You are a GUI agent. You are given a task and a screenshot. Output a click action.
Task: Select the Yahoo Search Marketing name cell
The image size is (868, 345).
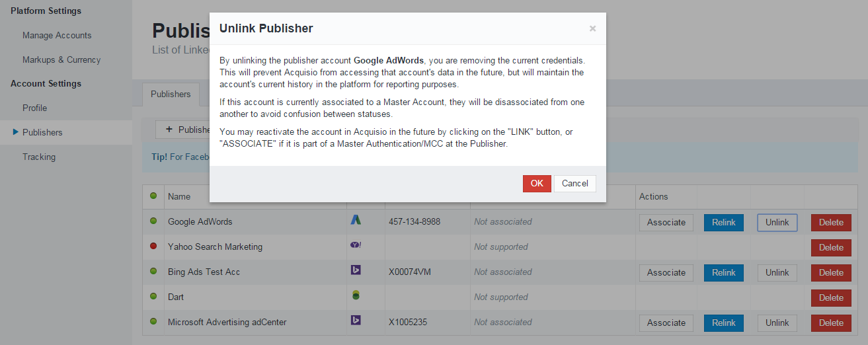[215, 247]
